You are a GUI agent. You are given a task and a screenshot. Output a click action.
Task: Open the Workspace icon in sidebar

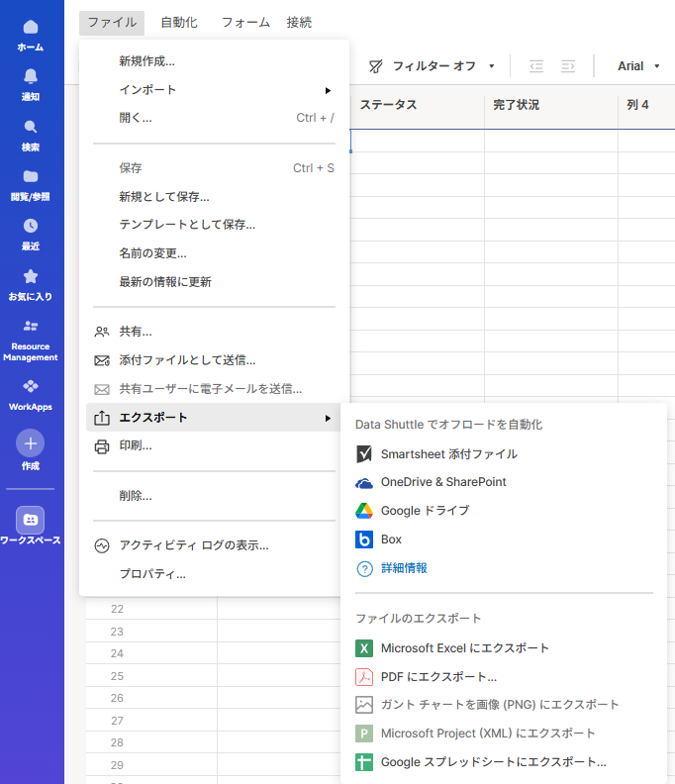tap(31, 520)
